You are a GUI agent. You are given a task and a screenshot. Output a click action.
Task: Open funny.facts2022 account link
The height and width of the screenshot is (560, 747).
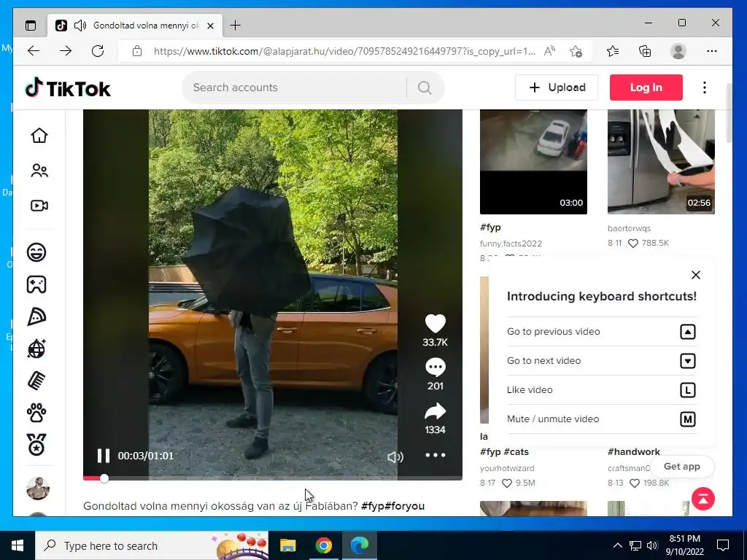[511, 244]
